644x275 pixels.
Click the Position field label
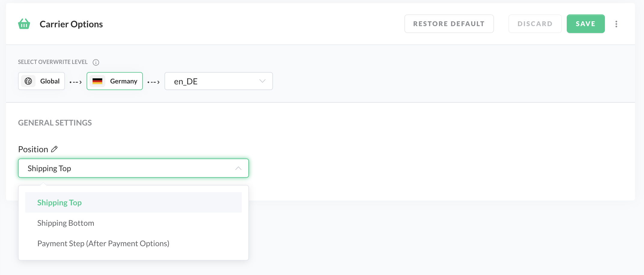33,149
